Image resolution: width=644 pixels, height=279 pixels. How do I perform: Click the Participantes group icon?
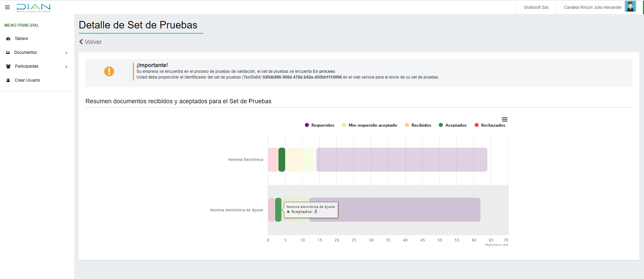(8, 66)
